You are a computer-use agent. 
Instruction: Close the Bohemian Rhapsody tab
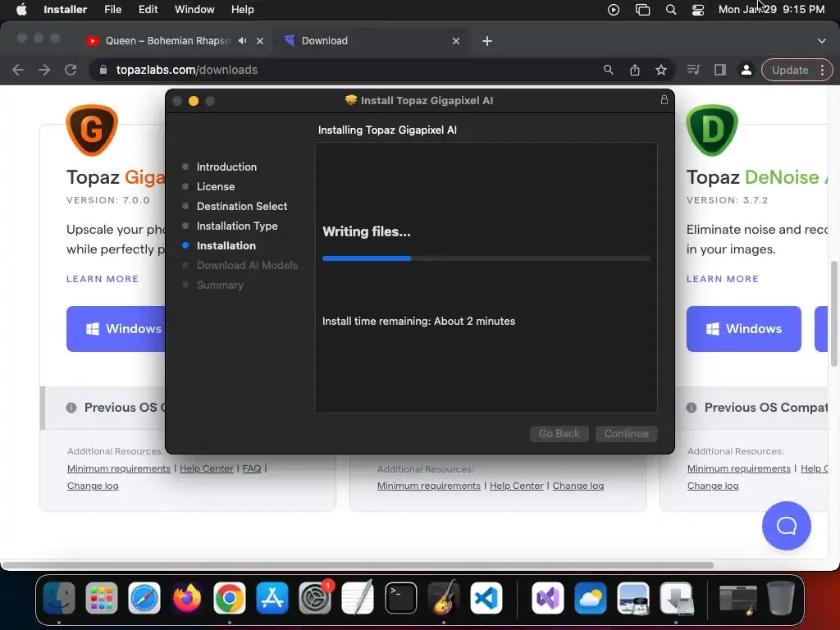click(260, 41)
